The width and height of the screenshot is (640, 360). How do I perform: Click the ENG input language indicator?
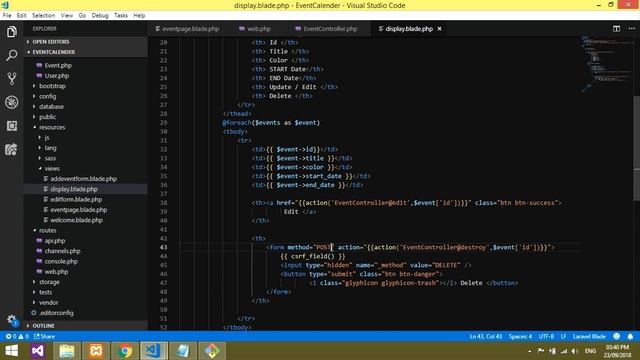pos(590,351)
